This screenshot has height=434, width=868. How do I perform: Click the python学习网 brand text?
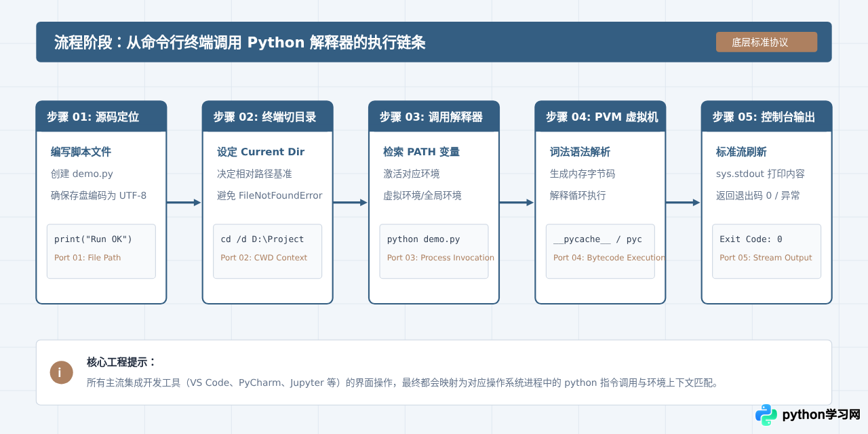coord(821,414)
